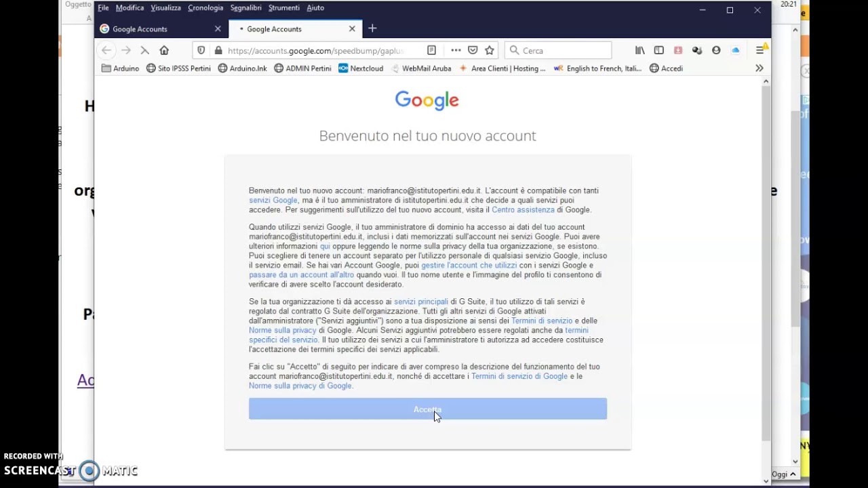
Task: Click the page vertical scrollbar
Action: [766, 263]
